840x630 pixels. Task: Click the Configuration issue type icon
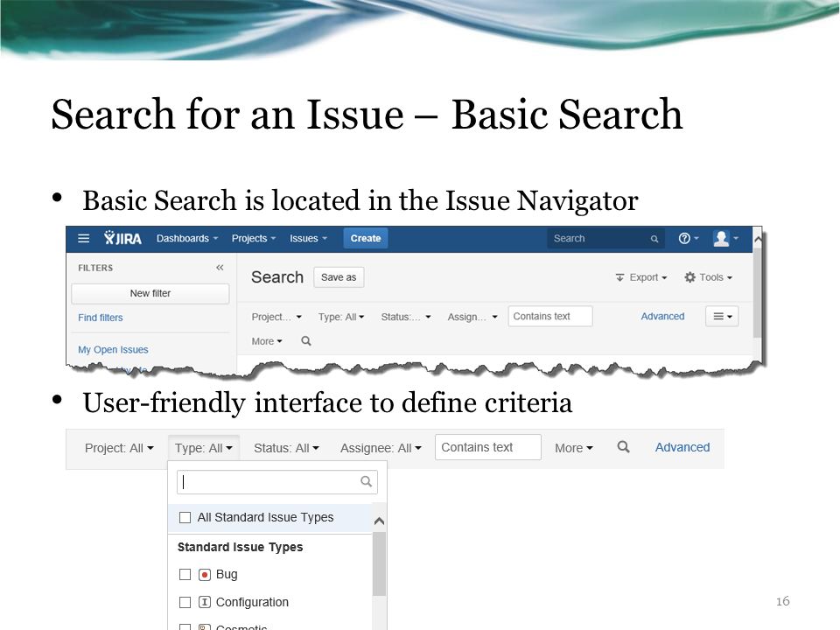click(x=205, y=602)
